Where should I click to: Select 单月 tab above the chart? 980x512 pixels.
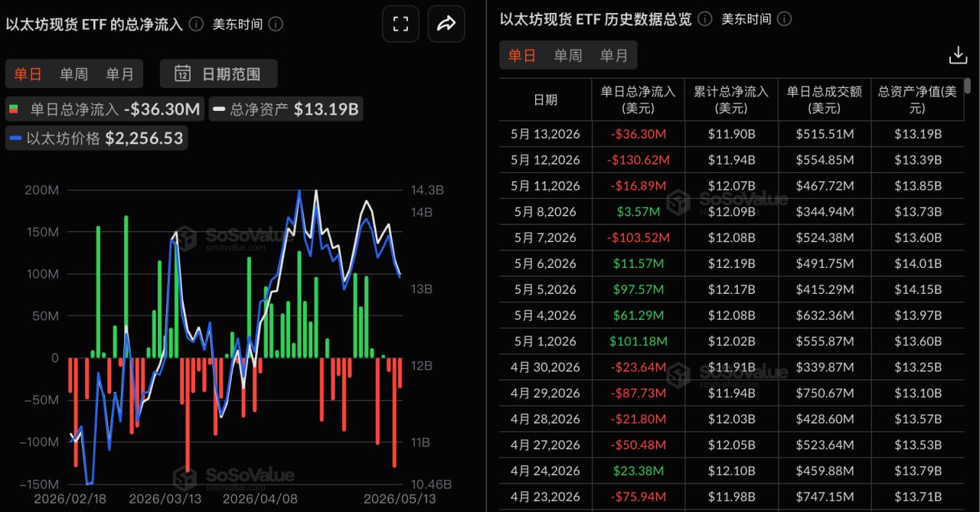(120, 74)
